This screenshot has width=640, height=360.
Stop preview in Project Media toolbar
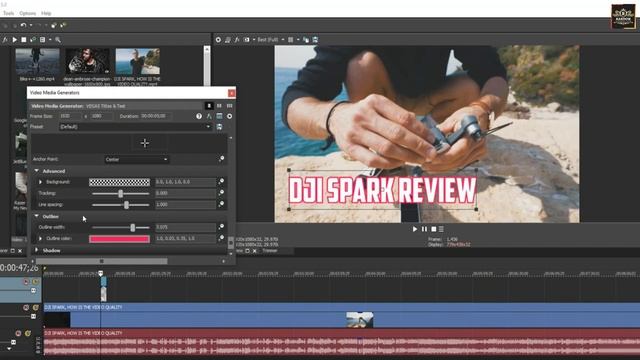coord(24,40)
